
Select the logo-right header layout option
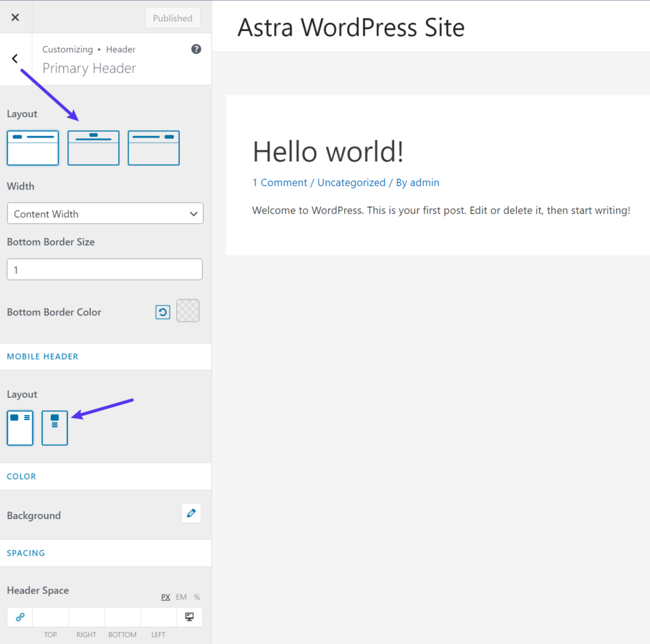(x=154, y=148)
